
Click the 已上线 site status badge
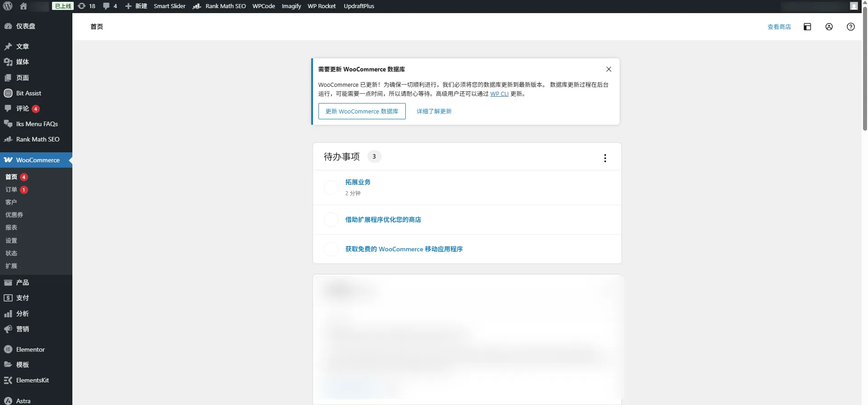[63, 6]
